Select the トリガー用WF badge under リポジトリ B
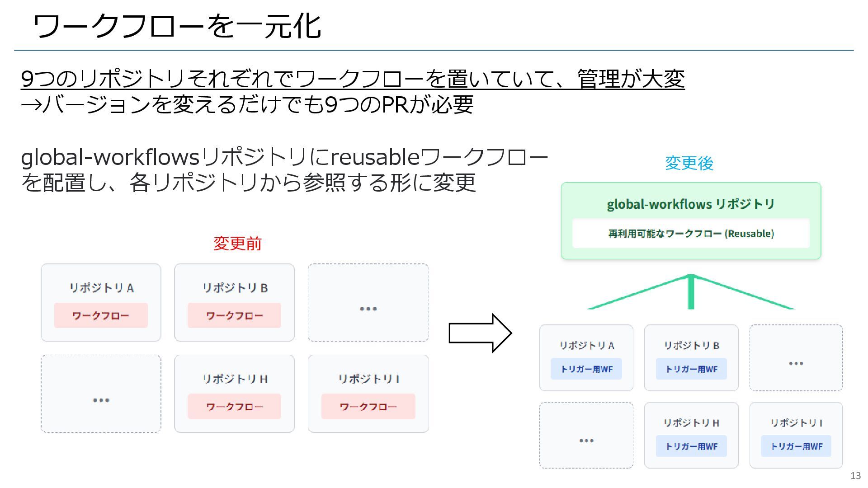868x488 pixels. click(691, 369)
